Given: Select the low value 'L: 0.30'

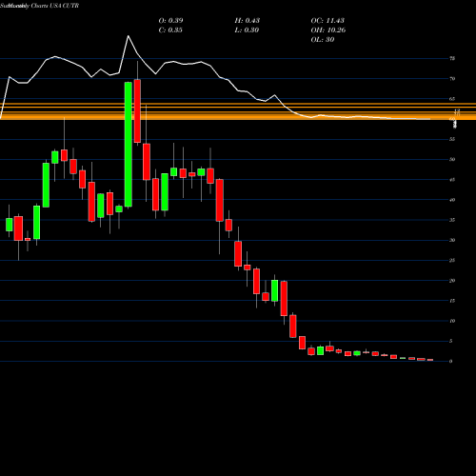Looking at the screenshot, I should pyautogui.click(x=247, y=30).
